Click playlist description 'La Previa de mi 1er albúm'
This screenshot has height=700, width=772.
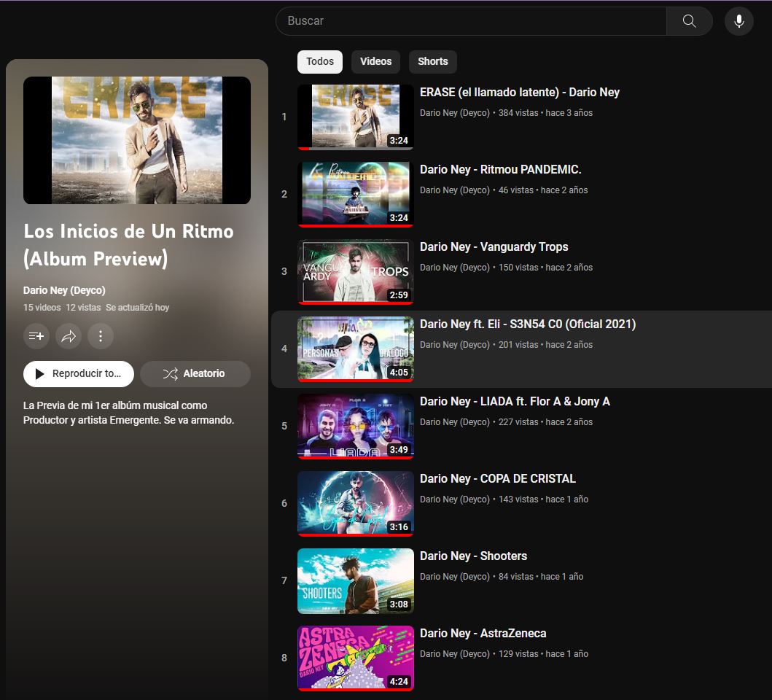(128, 413)
